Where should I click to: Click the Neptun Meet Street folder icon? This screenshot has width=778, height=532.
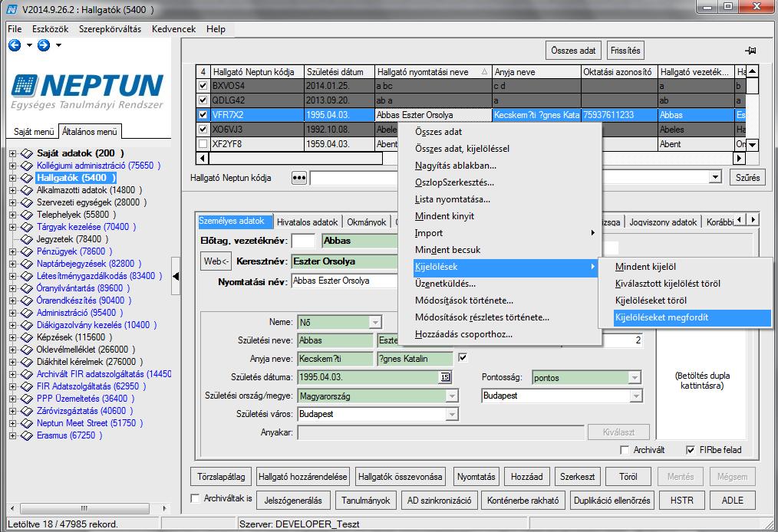(x=26, y=423)
